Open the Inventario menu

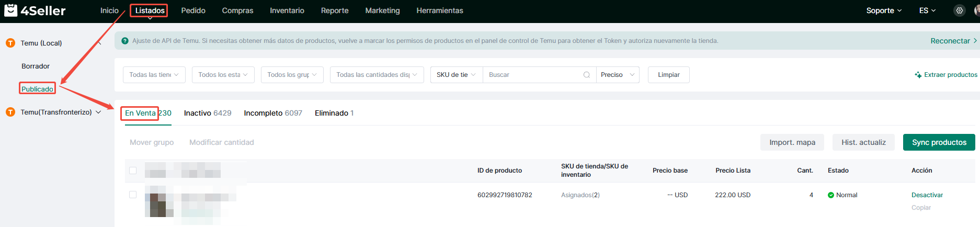287,10
